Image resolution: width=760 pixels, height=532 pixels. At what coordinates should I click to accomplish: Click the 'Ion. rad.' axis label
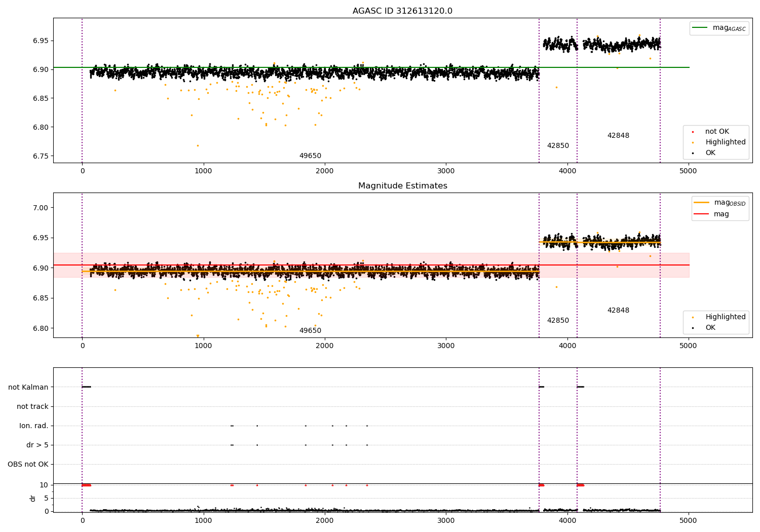(34, 426)
